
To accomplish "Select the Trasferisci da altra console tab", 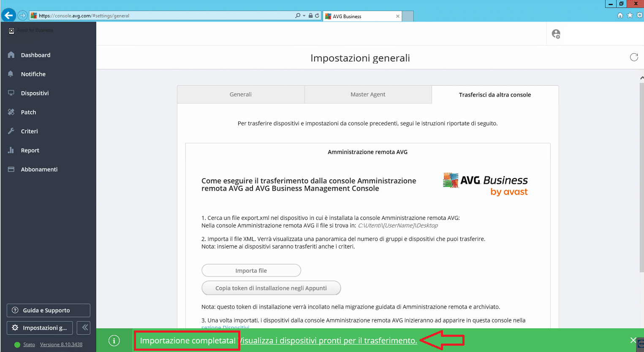I will pyautogui.click(x=495, y=95).
